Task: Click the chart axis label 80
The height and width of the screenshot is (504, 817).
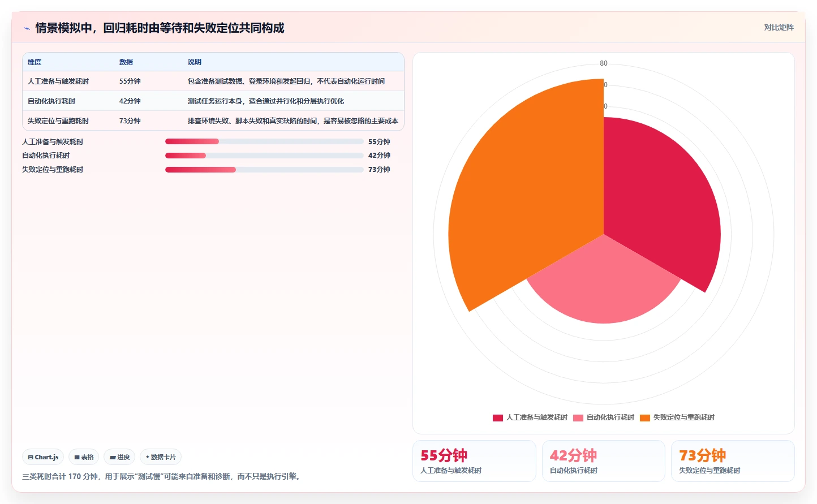Action: coord(604,63)
